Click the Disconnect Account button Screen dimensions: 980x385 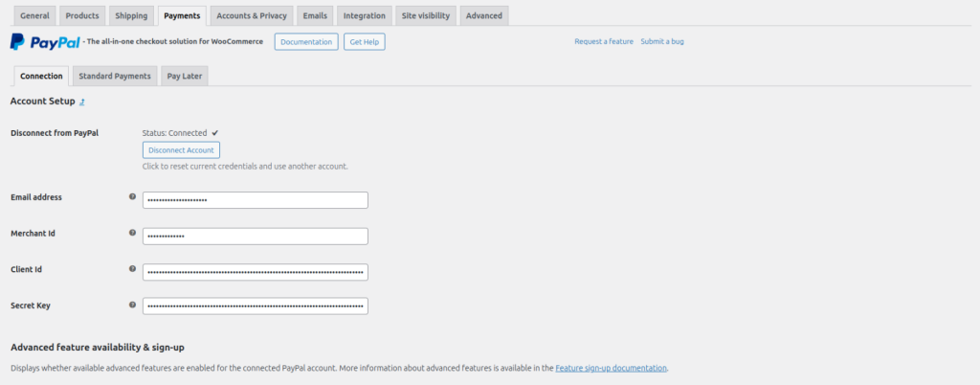pyautogui.click(x=181, y=150)
